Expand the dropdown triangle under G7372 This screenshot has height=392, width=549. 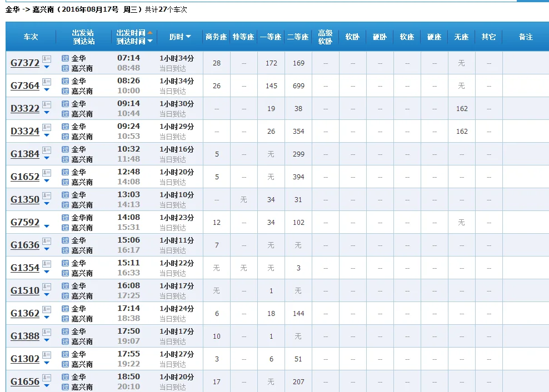tap(46, 67)
